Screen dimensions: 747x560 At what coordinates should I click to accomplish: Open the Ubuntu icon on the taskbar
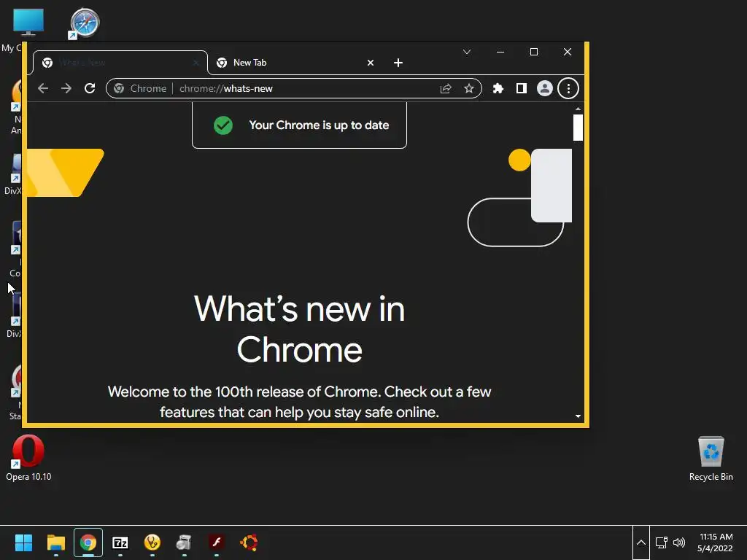click(x=249, y=542)
